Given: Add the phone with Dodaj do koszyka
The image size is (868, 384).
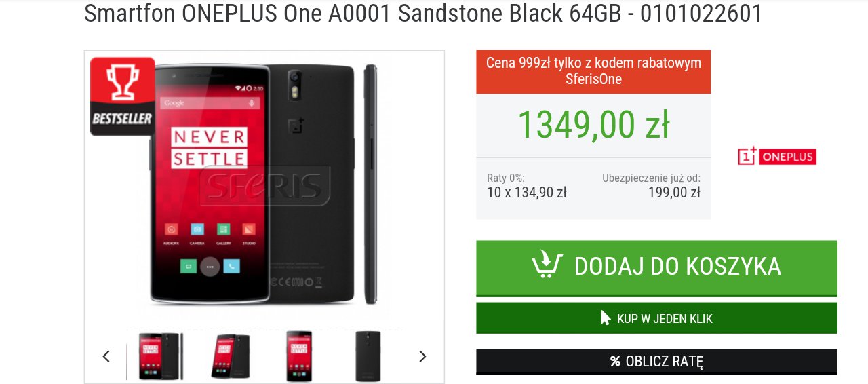Looking at the screenshot, I should click(656, 267).
